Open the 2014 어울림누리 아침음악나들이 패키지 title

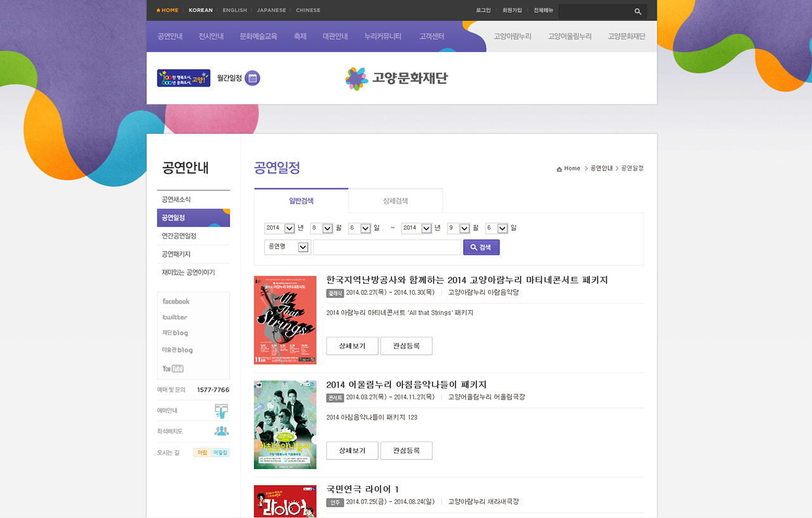tap(407, 385)
